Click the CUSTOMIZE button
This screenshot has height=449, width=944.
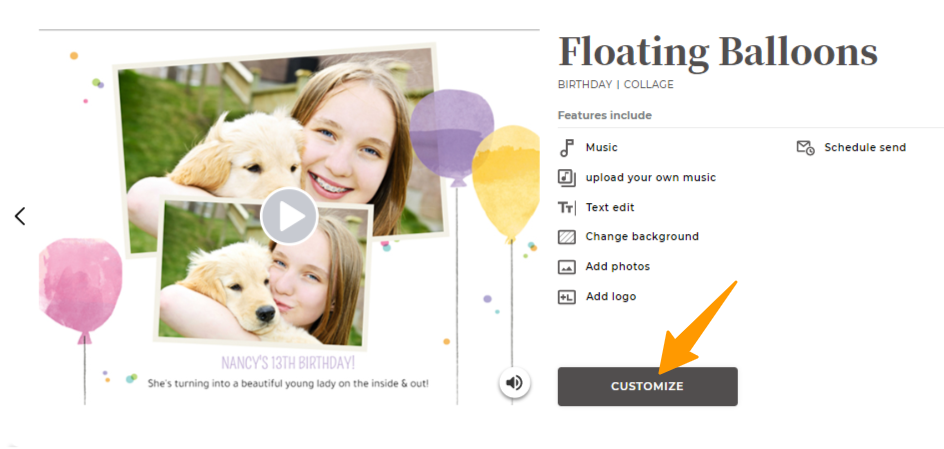point(647,386)
